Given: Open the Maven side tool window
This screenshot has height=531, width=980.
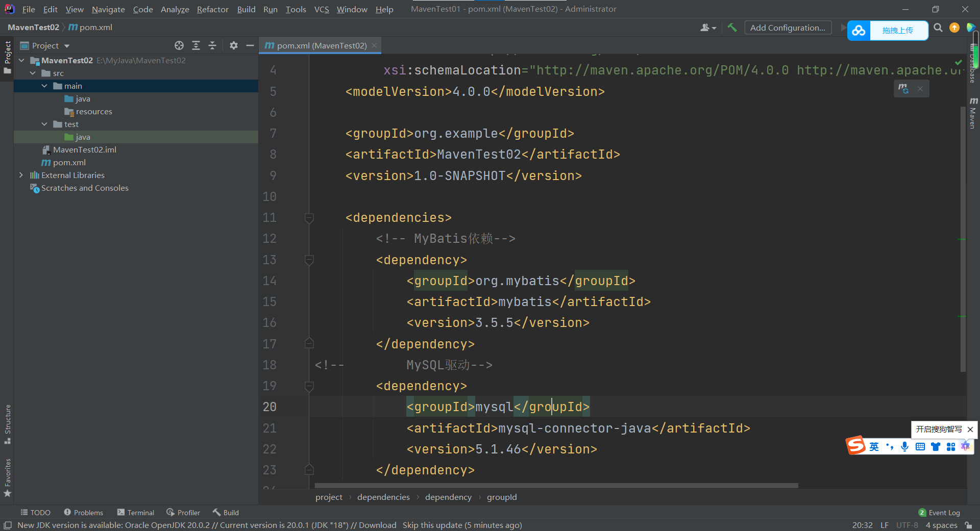Looking at the screenshot, I should (973, 113).
